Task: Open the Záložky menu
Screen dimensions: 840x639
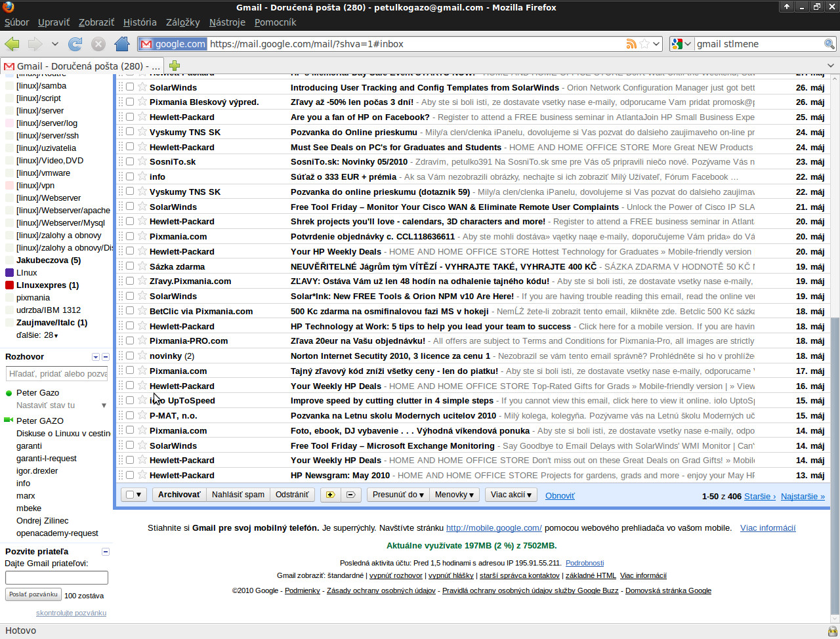Action: coord(182,22)
